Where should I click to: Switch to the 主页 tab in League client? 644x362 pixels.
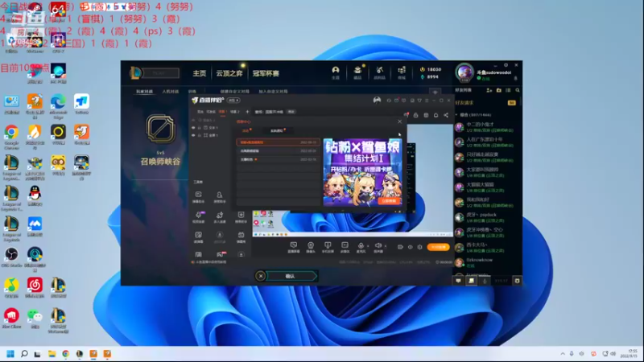coord(200,73)
